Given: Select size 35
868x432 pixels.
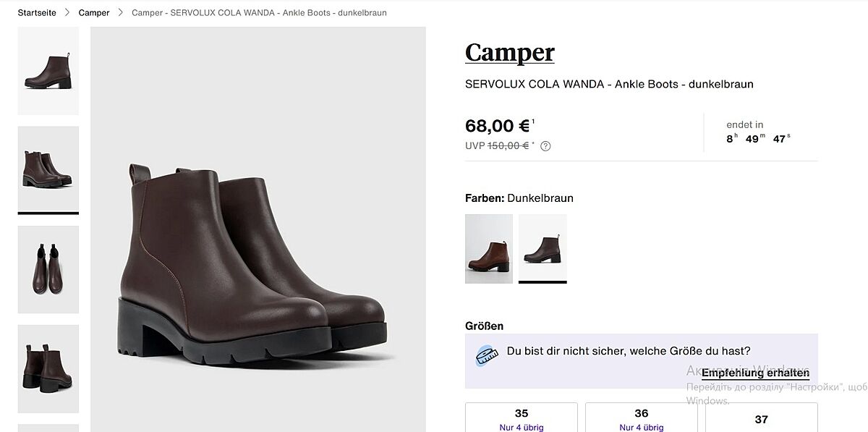Looking at the screenshot, I should pyautogui.click(x=521, y=418).
